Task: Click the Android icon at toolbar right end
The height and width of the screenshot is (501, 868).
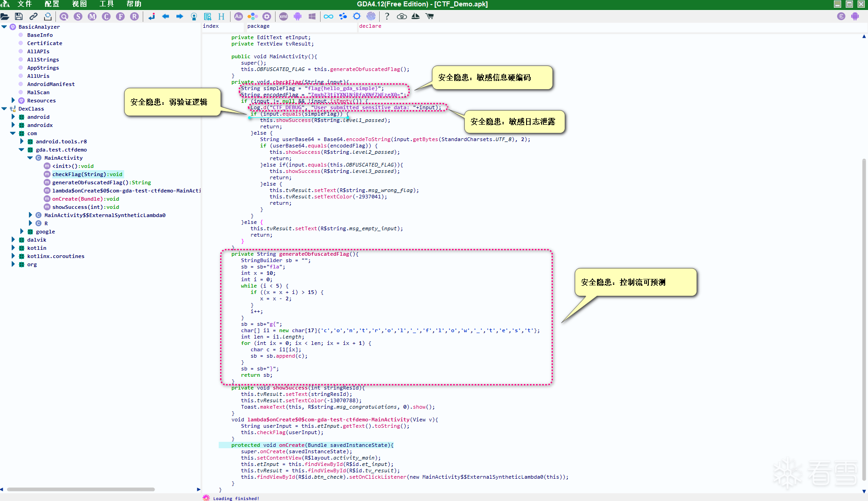Action: click(855, 16)
